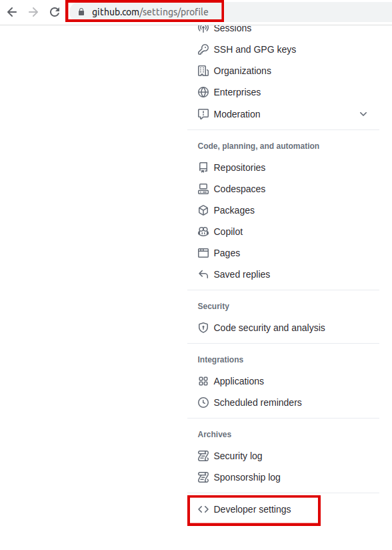Screen dimensions: 392x550
Task: Click the Copilot icon
Action: pyautogui.click(x=203, y=232)
